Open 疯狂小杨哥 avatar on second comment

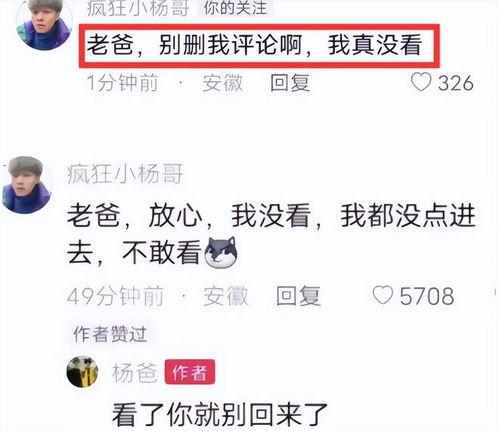[x=27, y=184]
